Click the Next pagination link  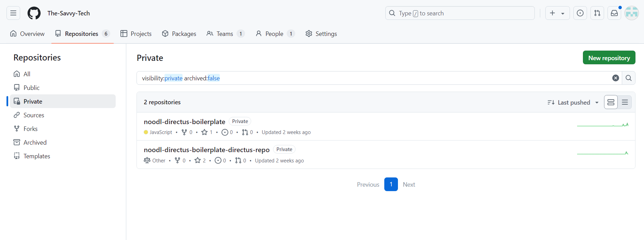(x=409, y=184)
